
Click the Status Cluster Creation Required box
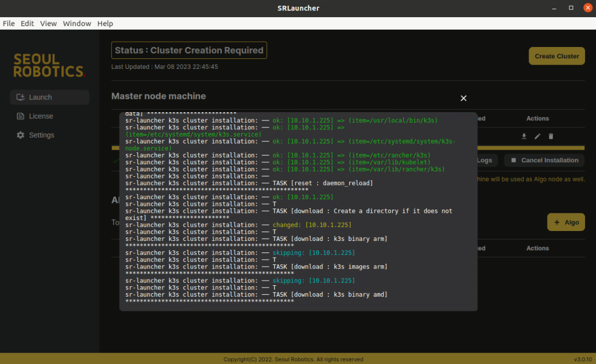[189, 50]
